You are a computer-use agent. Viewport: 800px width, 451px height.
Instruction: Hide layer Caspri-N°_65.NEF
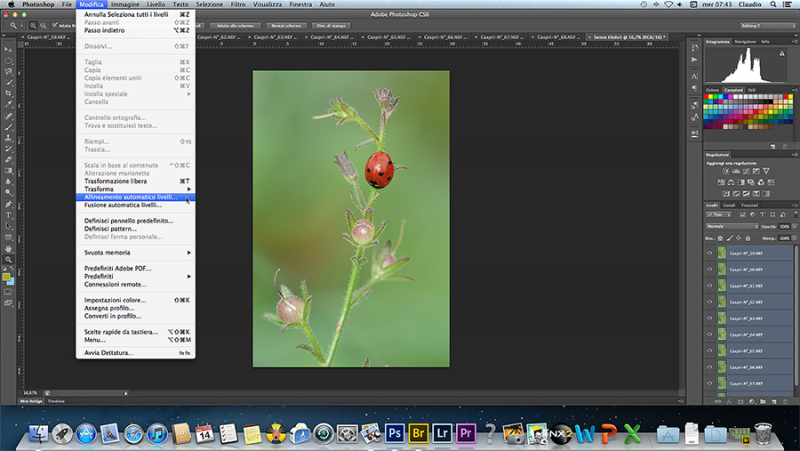point(709,351)
